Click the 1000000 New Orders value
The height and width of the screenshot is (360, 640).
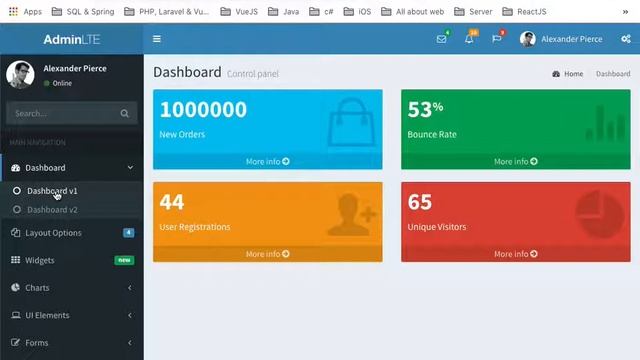tap(203, 110)
